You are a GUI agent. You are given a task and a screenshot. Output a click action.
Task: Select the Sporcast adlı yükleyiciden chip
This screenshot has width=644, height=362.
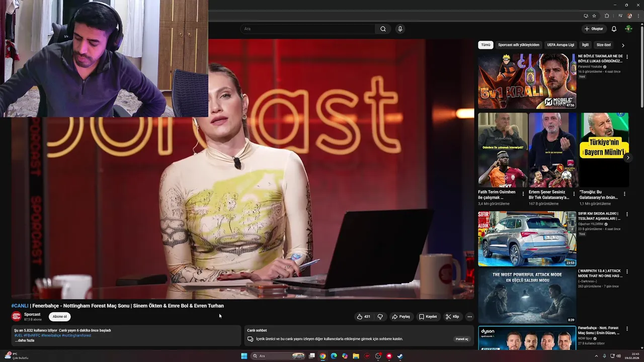point(518,45)
